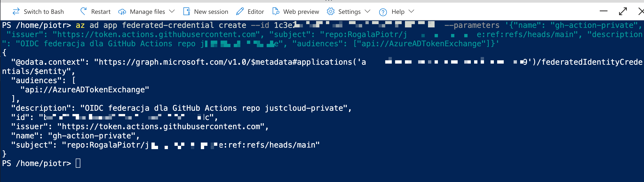The image size is (644, 182).
Task: Expand the Settings dropdown chevron
Action: pos(367,11)
